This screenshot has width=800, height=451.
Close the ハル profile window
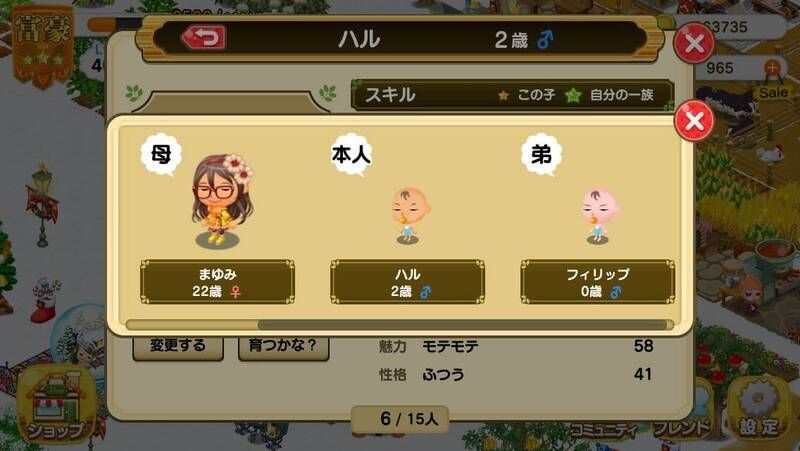click(694, 43)
